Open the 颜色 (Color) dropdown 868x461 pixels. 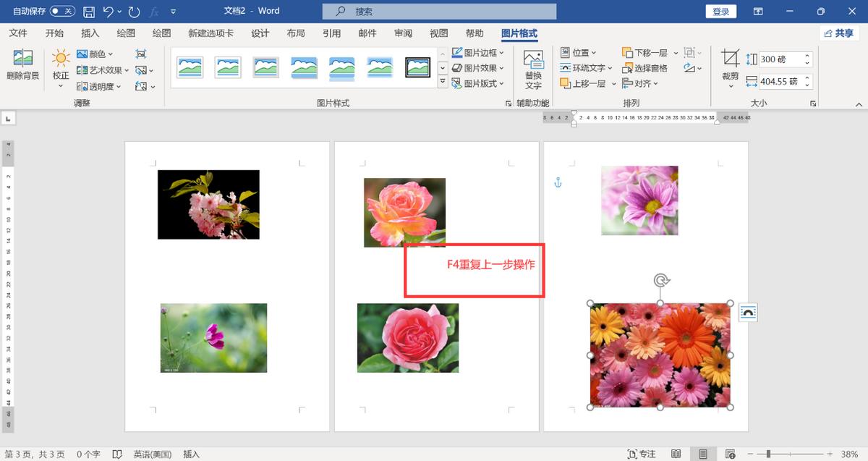[x=96, y=54]
